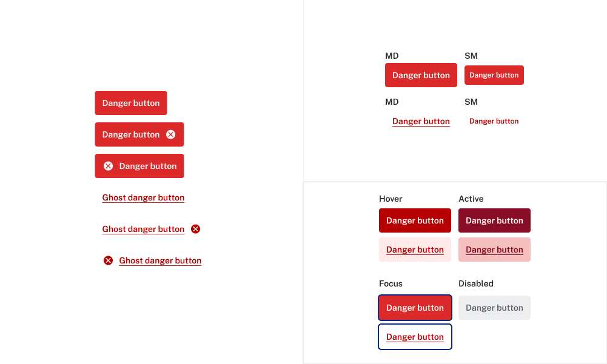Click the Danger button with Focus outline
The height and width of the screenshot is (364, 607).
[x=415, y=308]
